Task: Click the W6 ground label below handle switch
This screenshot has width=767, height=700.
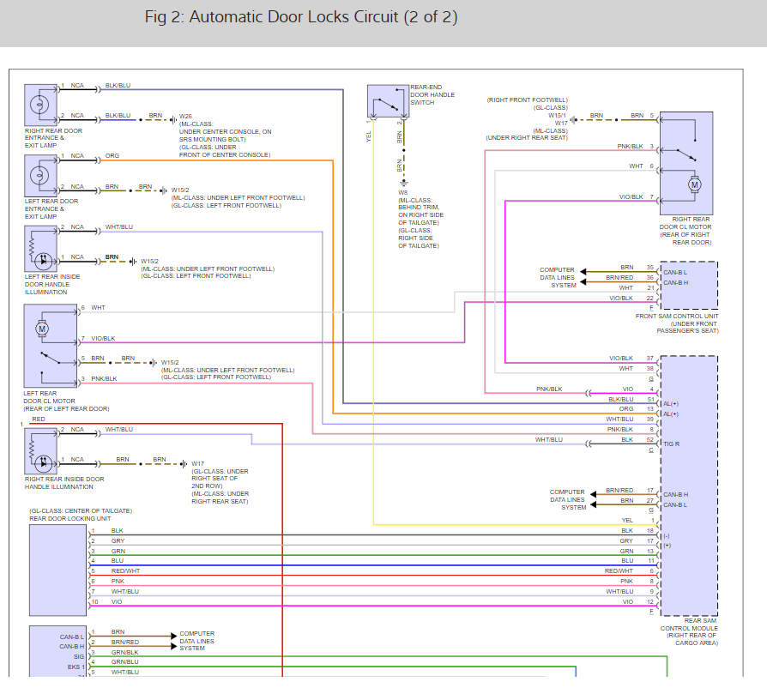Action: (x=403, y=192)
